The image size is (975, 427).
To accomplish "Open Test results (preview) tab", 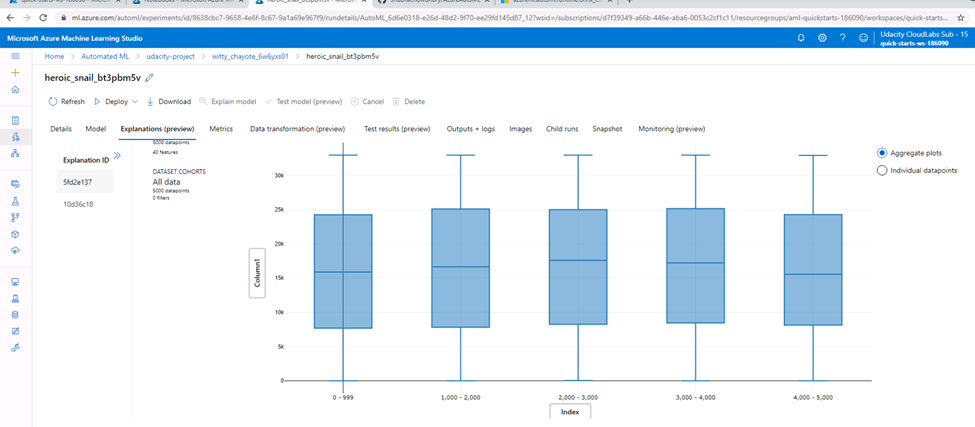I will [x=397, y=129].
